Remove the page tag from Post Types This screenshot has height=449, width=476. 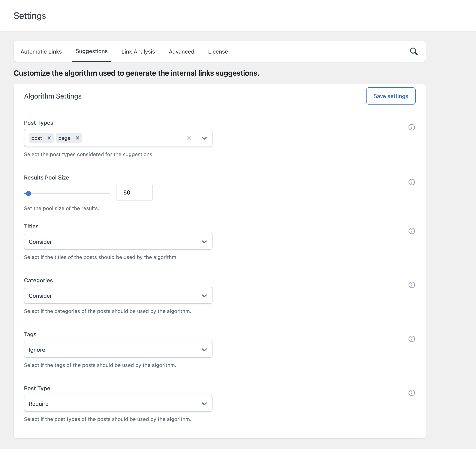pyautogui.click(x=77, y=138)
